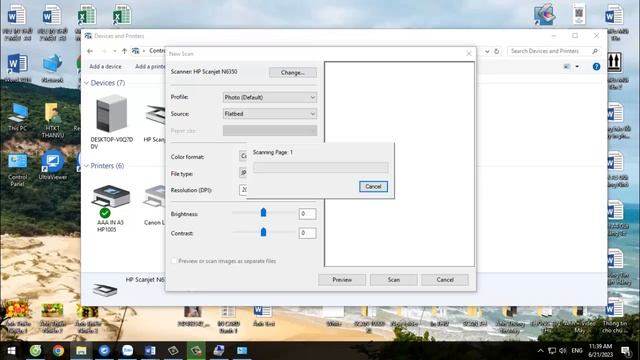640x360 pixels.
Task: Collapse the Devices (7) group
Action: (87, 83)
